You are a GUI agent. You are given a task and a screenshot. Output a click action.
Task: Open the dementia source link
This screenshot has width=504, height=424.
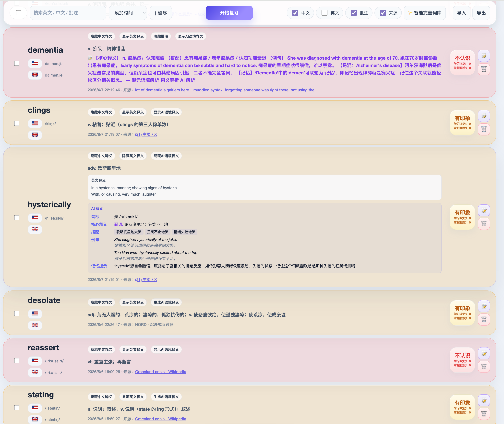[x=225, y=90]
